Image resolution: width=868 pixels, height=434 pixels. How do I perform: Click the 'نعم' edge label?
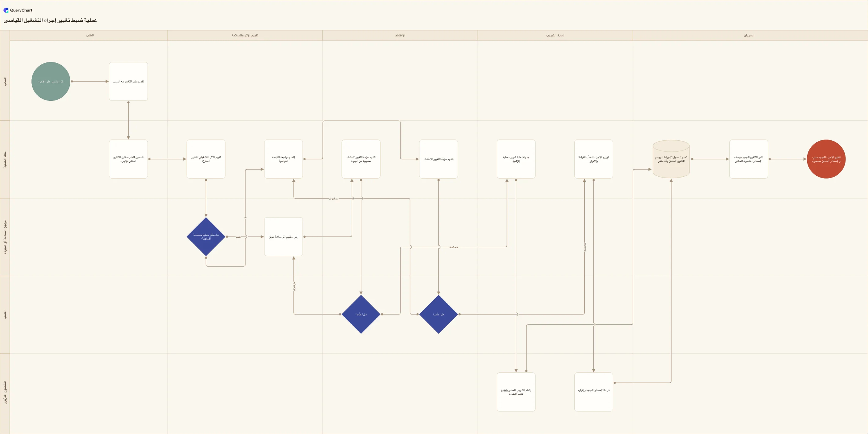[238, 237]
